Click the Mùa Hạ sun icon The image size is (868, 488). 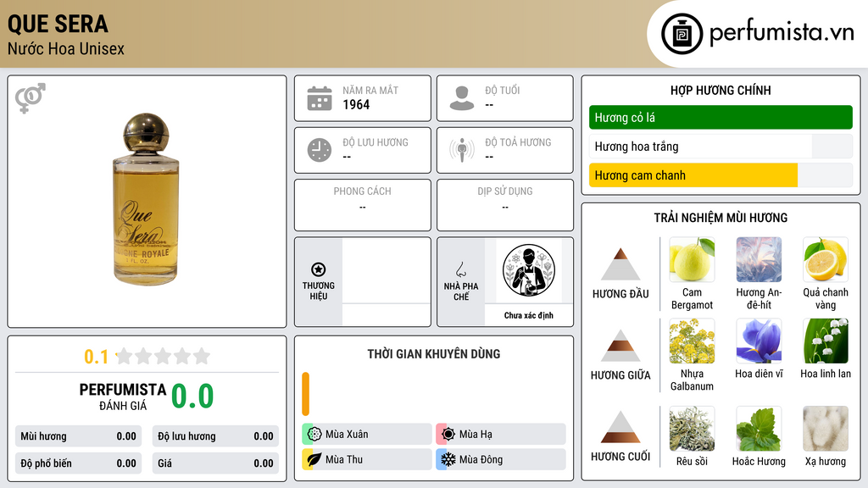pyautogui.click(x=448, y=434)
